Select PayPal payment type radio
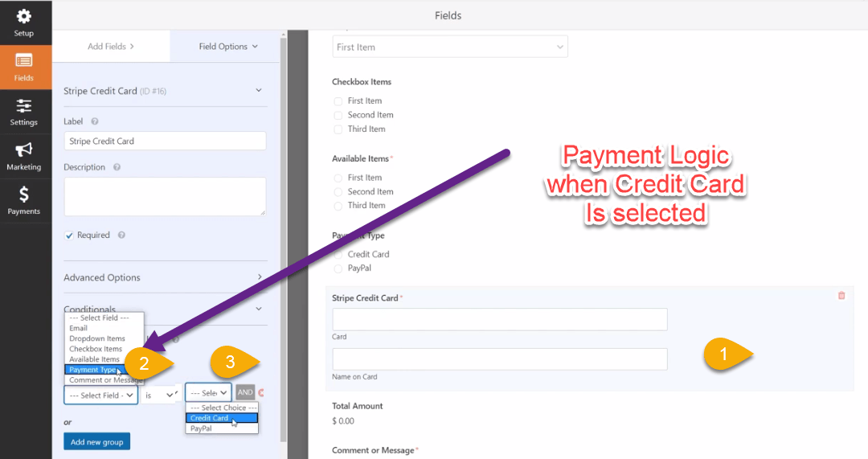 [338, 268]
